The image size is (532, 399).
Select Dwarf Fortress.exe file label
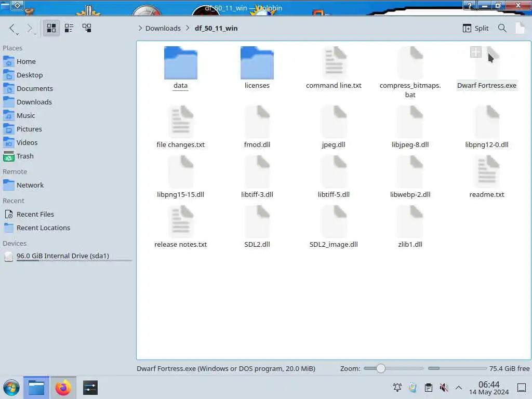click(x=486, y=86)
